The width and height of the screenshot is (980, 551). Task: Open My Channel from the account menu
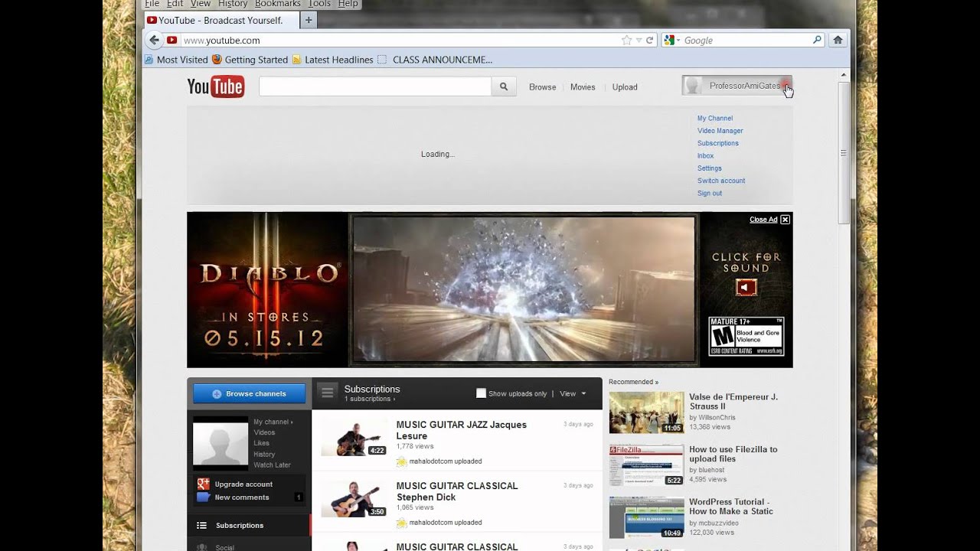[x=715, y=119]
